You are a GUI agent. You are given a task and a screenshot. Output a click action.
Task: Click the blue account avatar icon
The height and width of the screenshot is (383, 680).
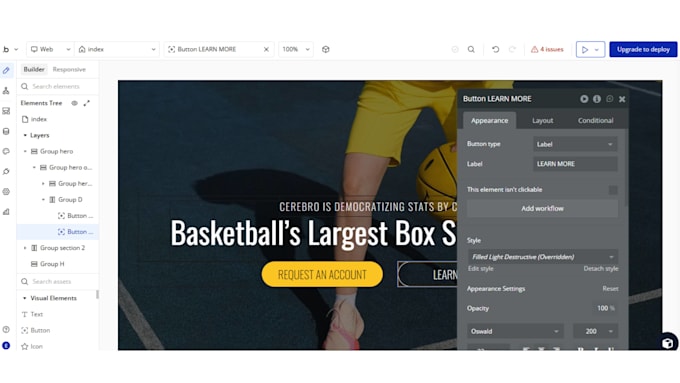tap(6, 346)
